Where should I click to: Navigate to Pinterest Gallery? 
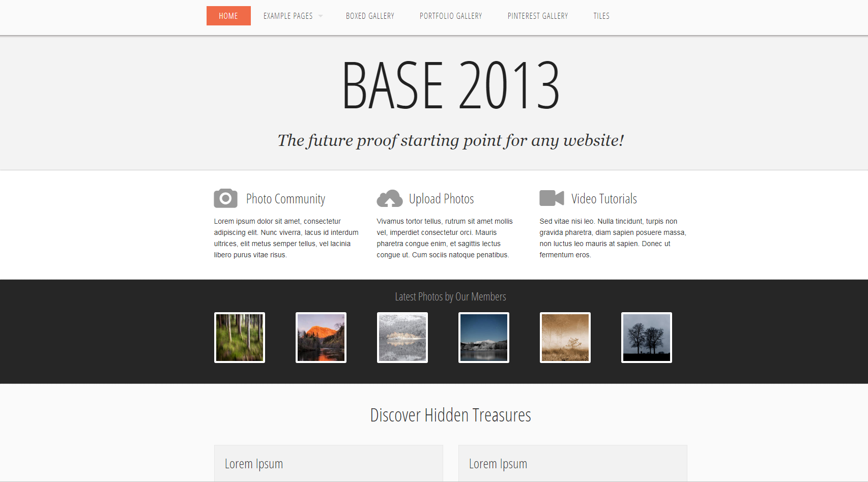(537, 16)
